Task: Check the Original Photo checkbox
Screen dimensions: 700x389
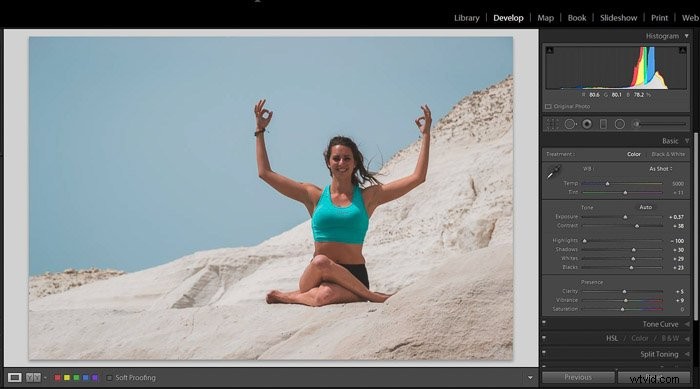Action: click(x=548, y=107)
